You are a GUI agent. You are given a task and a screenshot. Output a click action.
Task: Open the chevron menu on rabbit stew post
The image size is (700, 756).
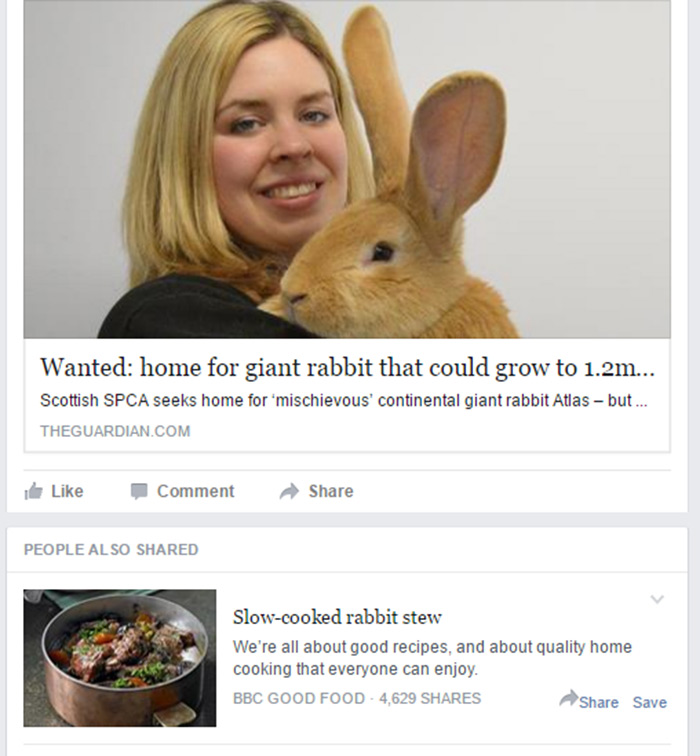click(x=657, y=599)
